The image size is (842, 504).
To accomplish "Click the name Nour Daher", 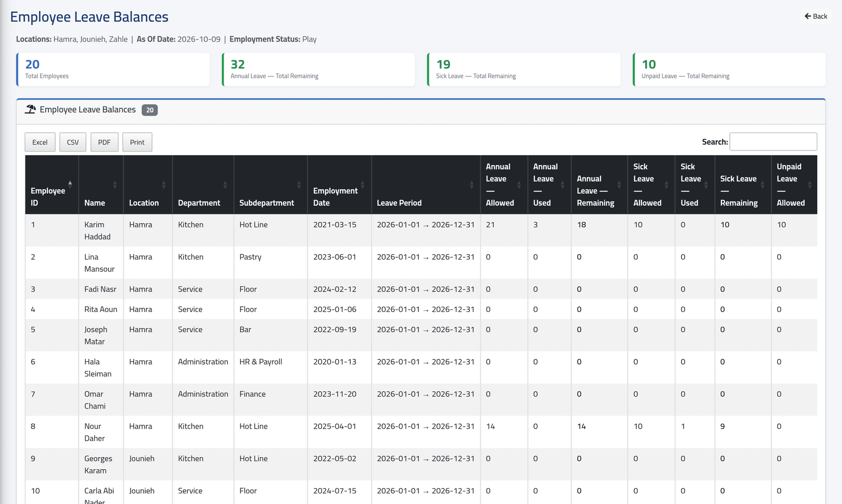I will tap(95, 432).
